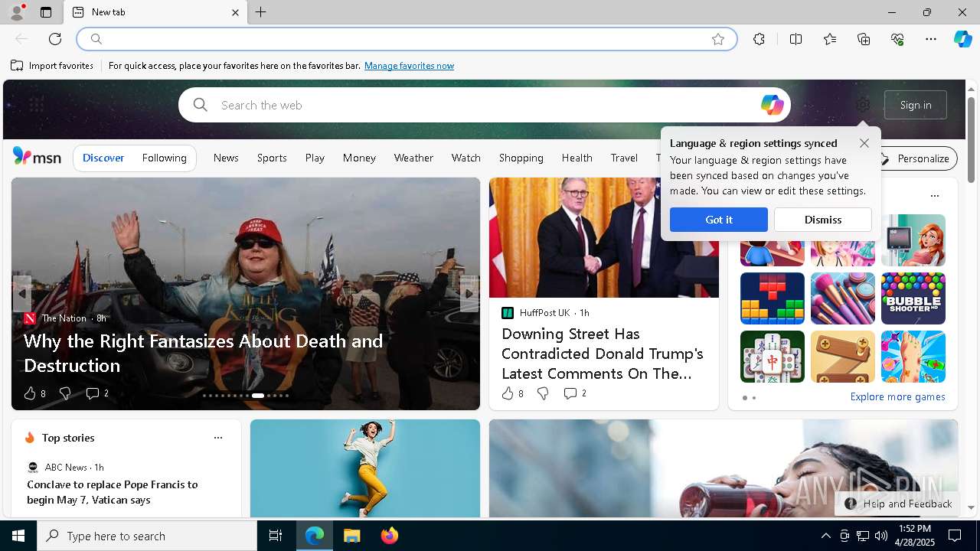The height and width of the screenshot is (551, 980).
Task: Click the Search the web box
Action: click(484, 105)
